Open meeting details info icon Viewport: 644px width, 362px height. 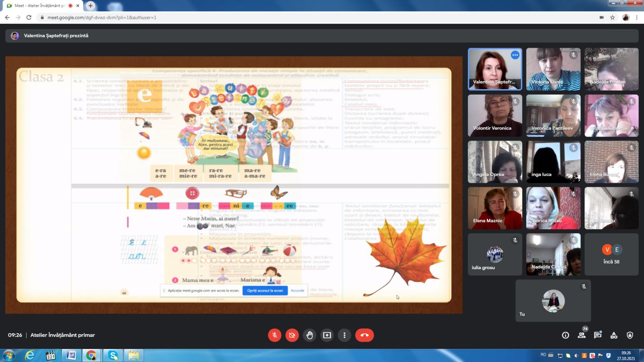click(566, 335)
